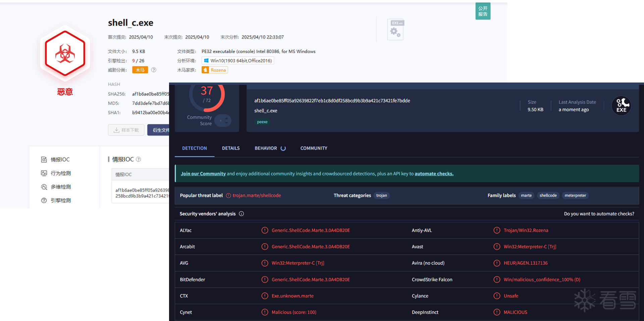The width and height of the screenshot is (644, 321).
Task: Click the help icon beside the 木马 tag
Action: click(154, 70)
